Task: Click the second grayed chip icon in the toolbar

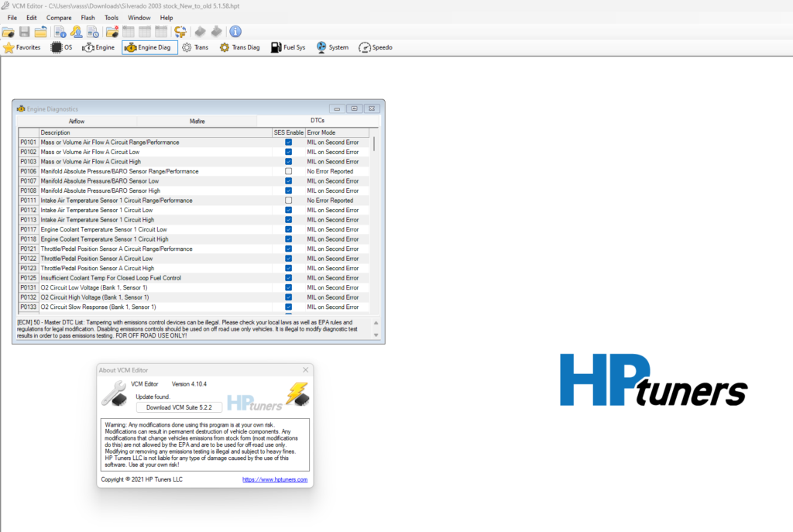Action: click(x=217, y=32)
